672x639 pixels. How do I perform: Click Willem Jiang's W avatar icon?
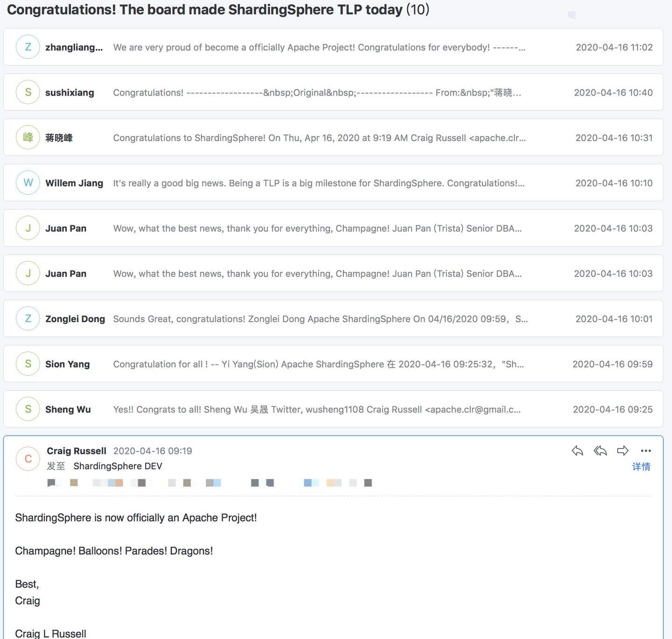click(x=28, y=183)
